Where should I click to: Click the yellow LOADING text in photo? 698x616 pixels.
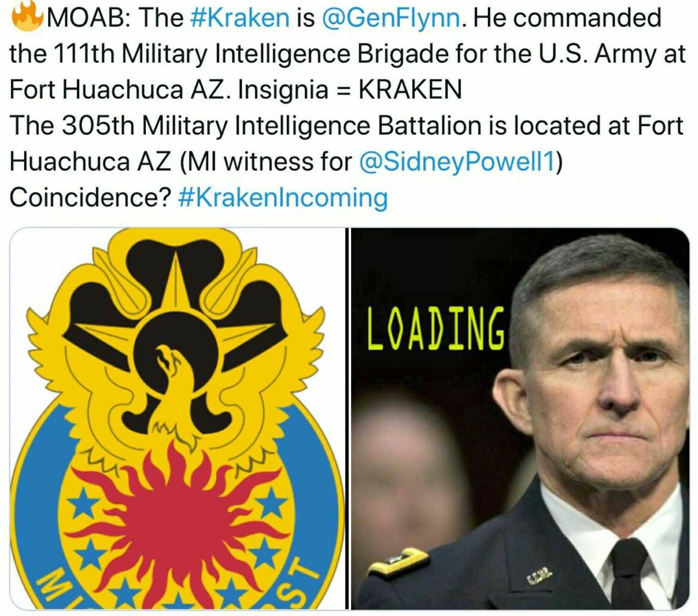tap(436, 328)
